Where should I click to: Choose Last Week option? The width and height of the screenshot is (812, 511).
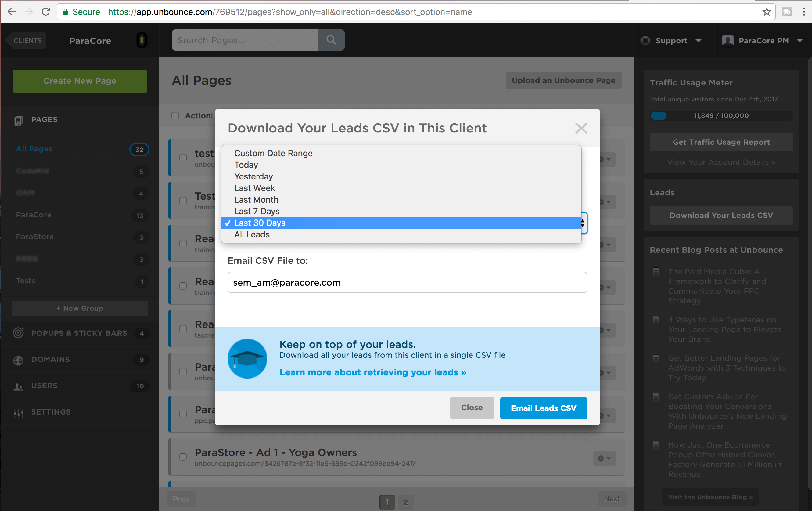[x=401, y=188]
